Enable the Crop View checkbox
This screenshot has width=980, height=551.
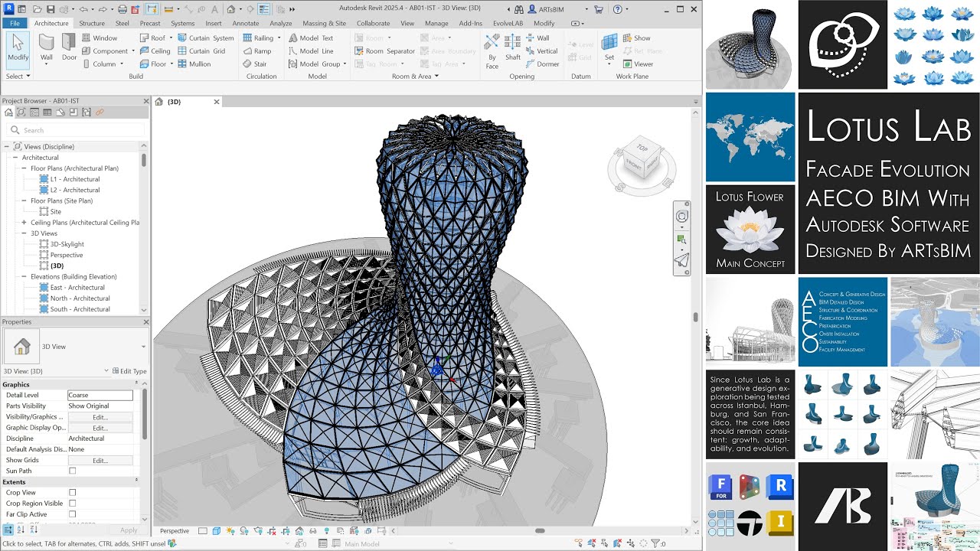click(x=73, y=493)
